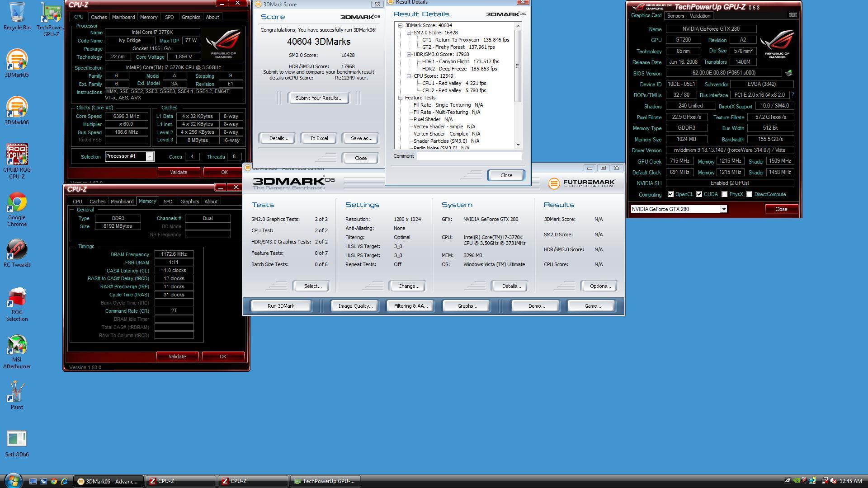Click the Result Details scroll down arrow
The image size is (868, 488).
[518, 145]
